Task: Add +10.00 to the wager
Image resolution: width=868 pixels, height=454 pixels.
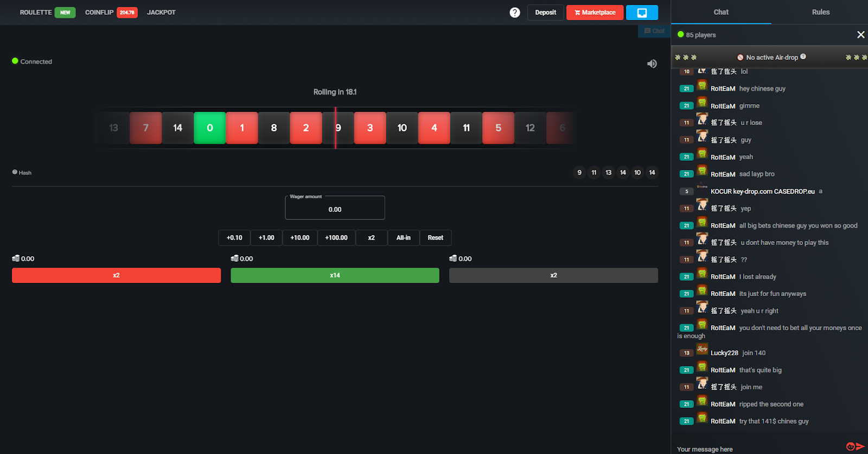Action: (x=299, y=238)
